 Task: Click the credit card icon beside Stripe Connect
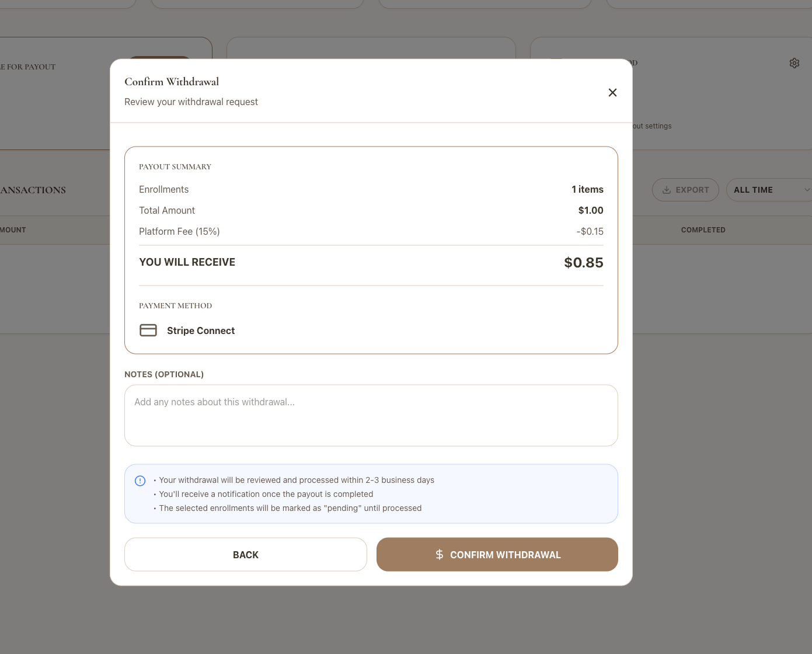[148, 331]
